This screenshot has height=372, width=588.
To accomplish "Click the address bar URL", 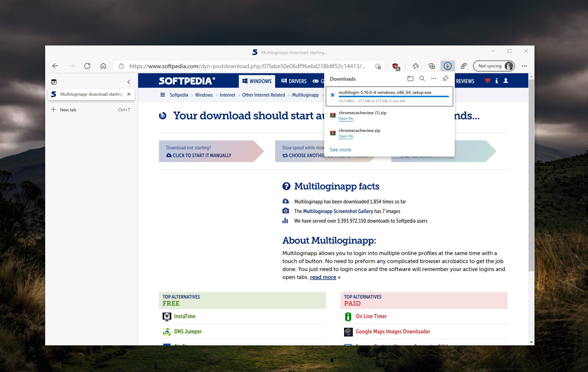I will [247, 66].
